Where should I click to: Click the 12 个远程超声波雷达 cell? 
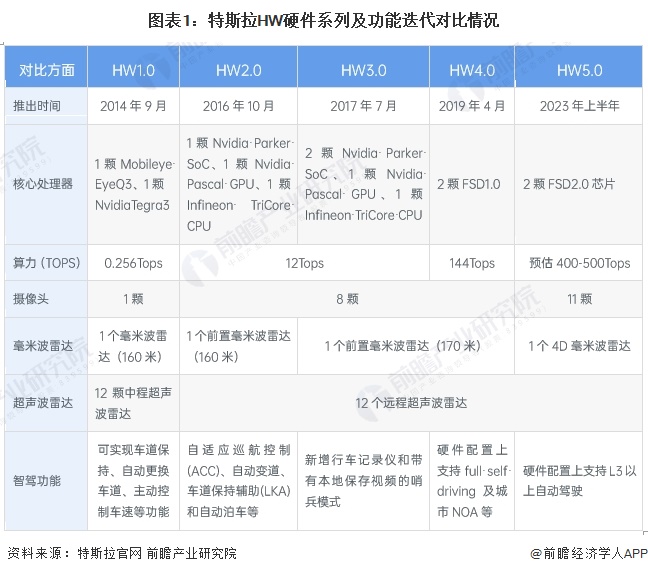pos(411,403)
